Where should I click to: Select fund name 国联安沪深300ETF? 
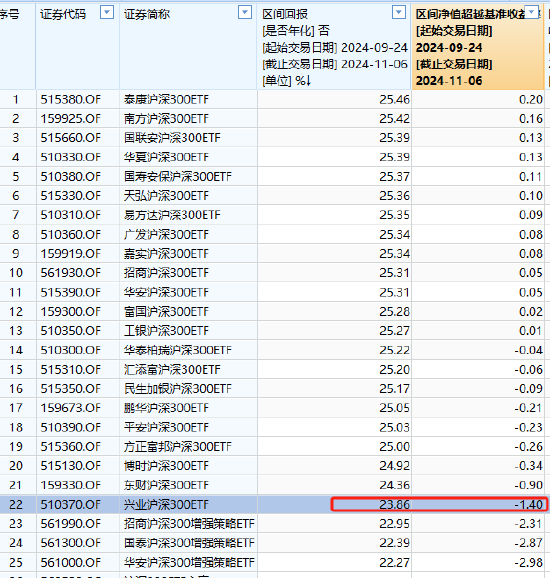pos(172,138)
